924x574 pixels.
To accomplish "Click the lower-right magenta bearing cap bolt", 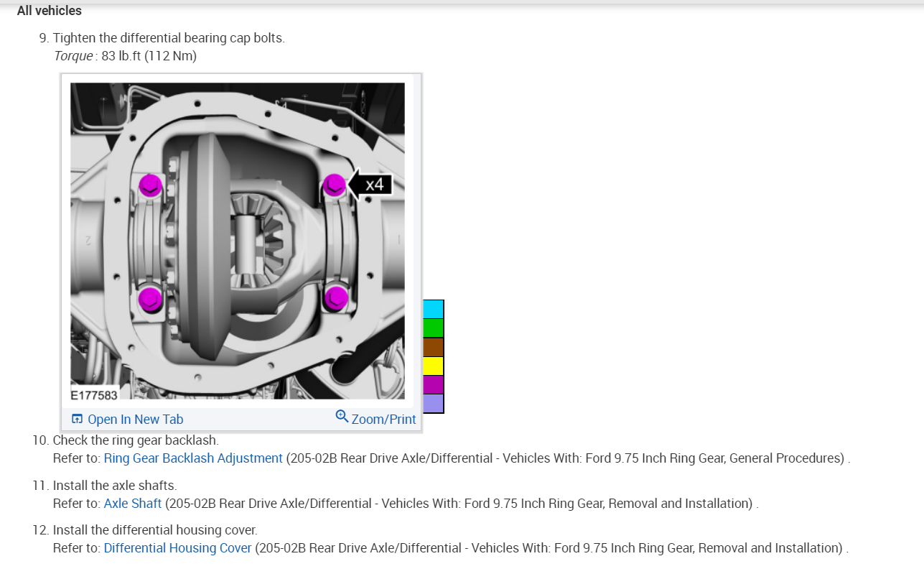I will pyautogui.click(x=336, y=297).
